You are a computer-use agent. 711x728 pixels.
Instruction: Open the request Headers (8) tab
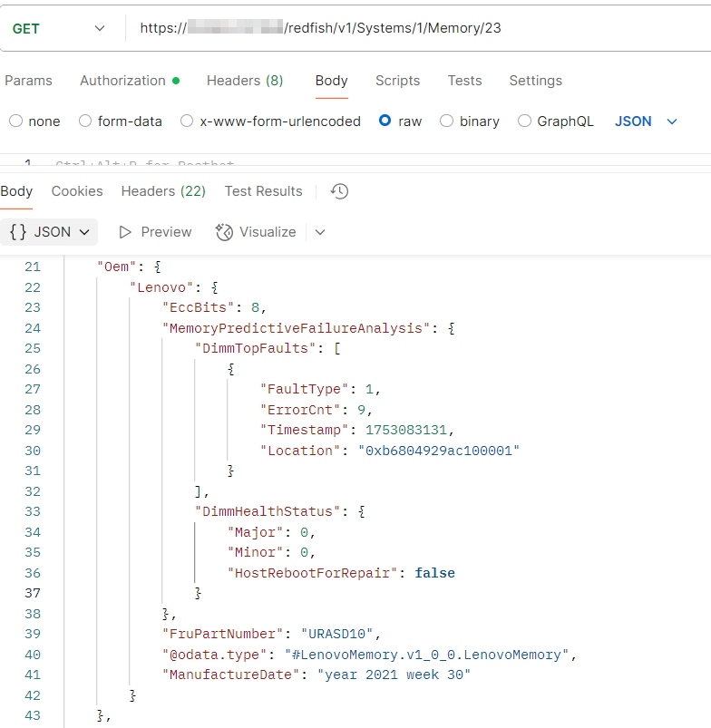click(x=245, y=81)
